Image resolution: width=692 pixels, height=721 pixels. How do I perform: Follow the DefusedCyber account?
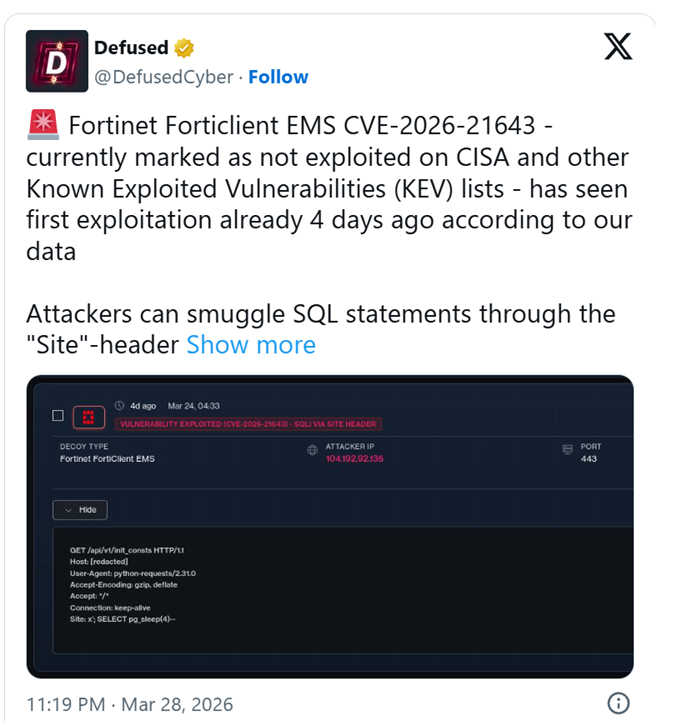point(278,77)
